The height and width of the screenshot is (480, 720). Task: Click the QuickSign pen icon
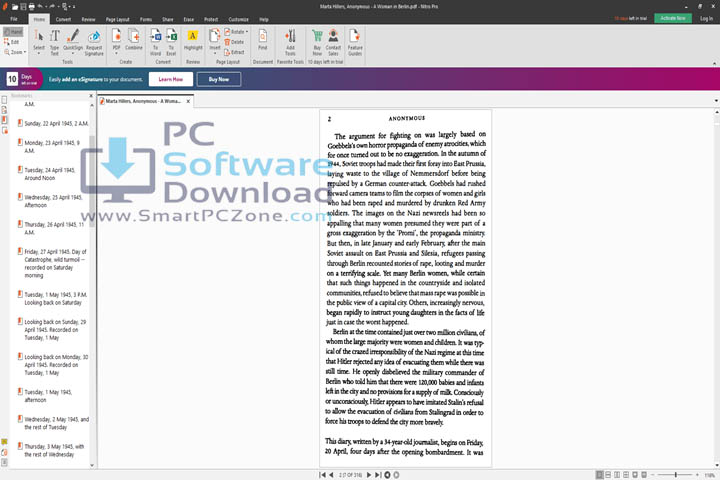[73, 36]
